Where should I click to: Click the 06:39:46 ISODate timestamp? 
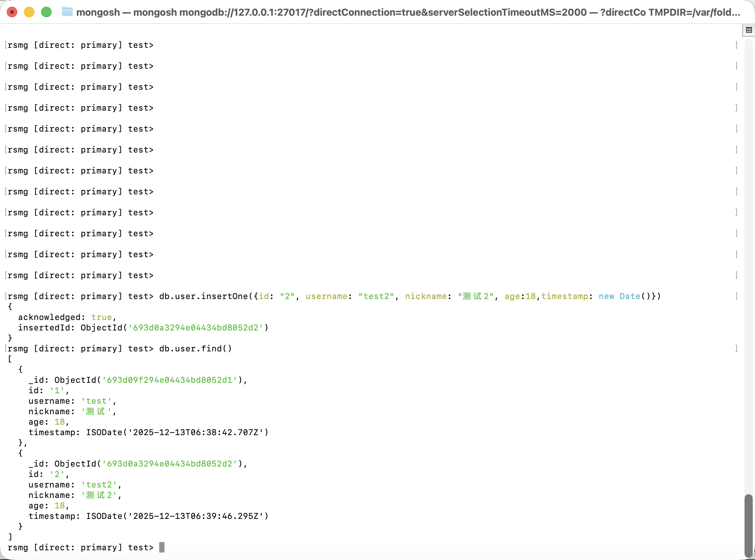pyautogui.click(x=195, y=516)
